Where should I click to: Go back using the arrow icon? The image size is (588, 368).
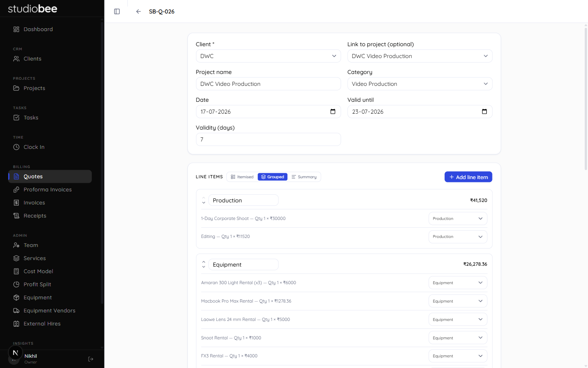click(138, 11)
